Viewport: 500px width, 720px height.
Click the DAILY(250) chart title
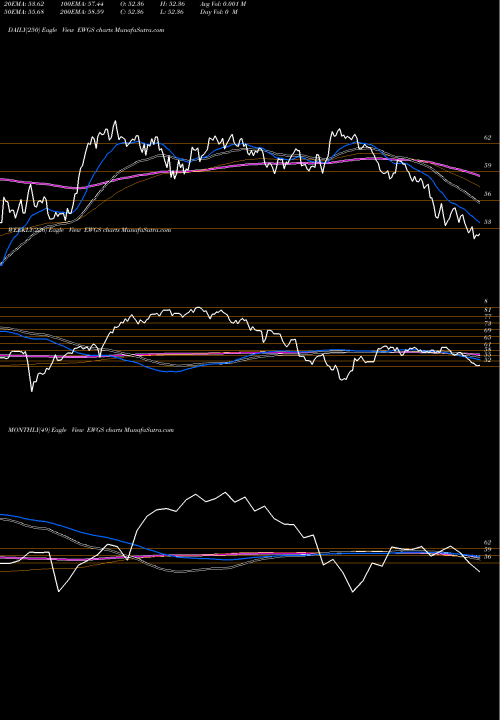tap(86, 30)
